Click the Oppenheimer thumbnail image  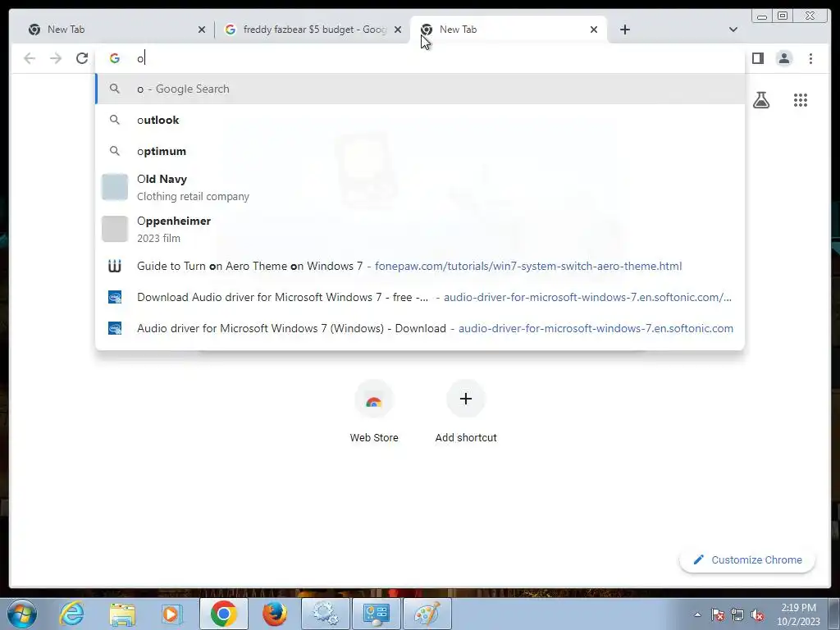point(115,229)
